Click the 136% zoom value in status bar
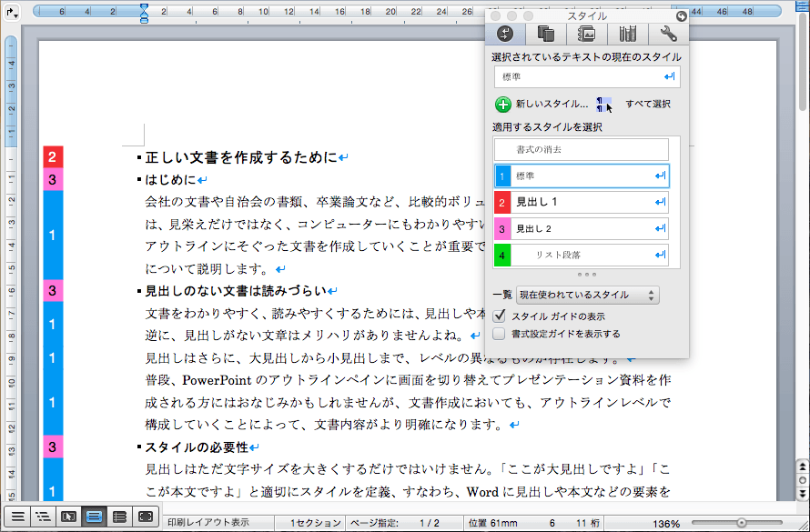The height and width of the screenshot is (532, 810). (666, 523)
